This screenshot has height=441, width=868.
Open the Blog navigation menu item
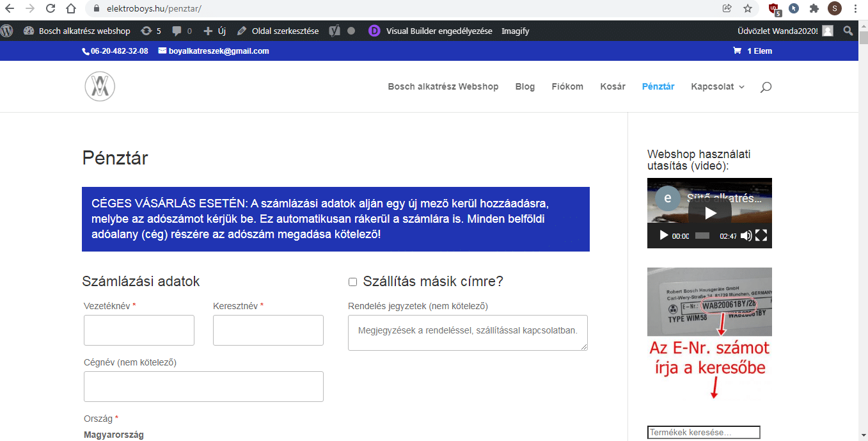pyautogui.click(x=525, y=87)
